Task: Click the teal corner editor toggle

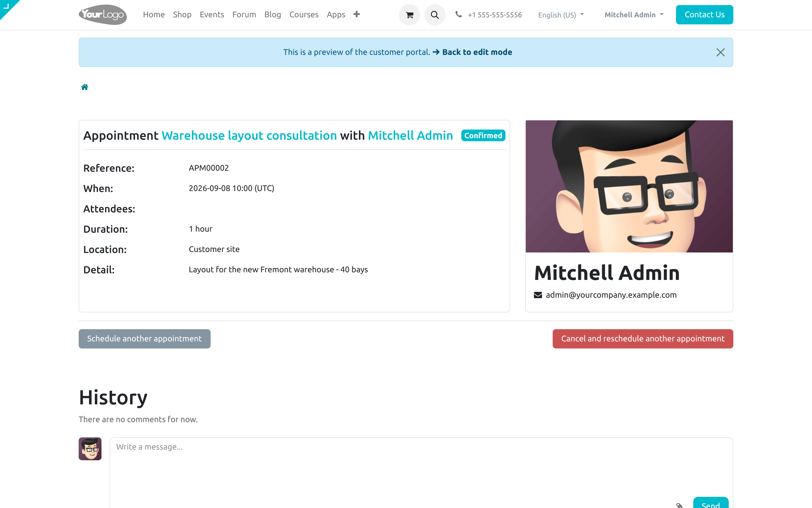Action: click(x=7, y=7)
